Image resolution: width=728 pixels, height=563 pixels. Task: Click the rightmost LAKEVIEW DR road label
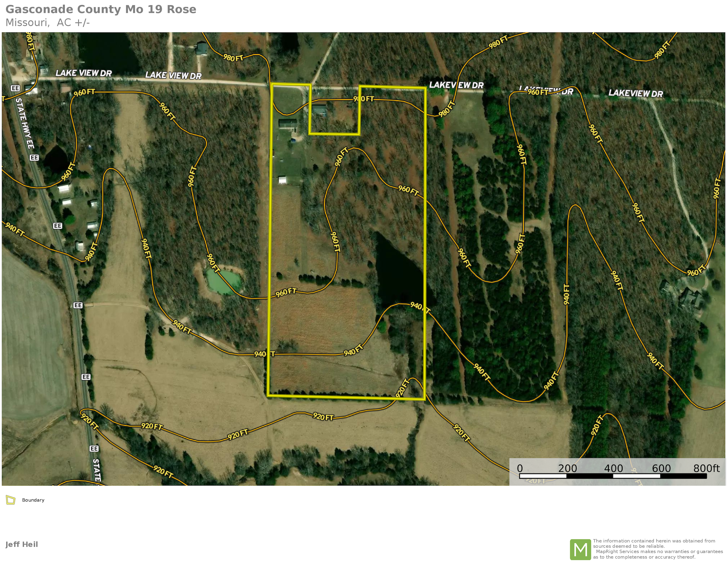point(635,93)
